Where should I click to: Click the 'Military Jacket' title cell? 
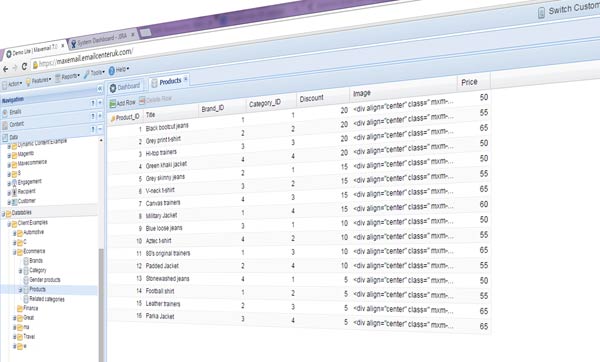point(161,216)
